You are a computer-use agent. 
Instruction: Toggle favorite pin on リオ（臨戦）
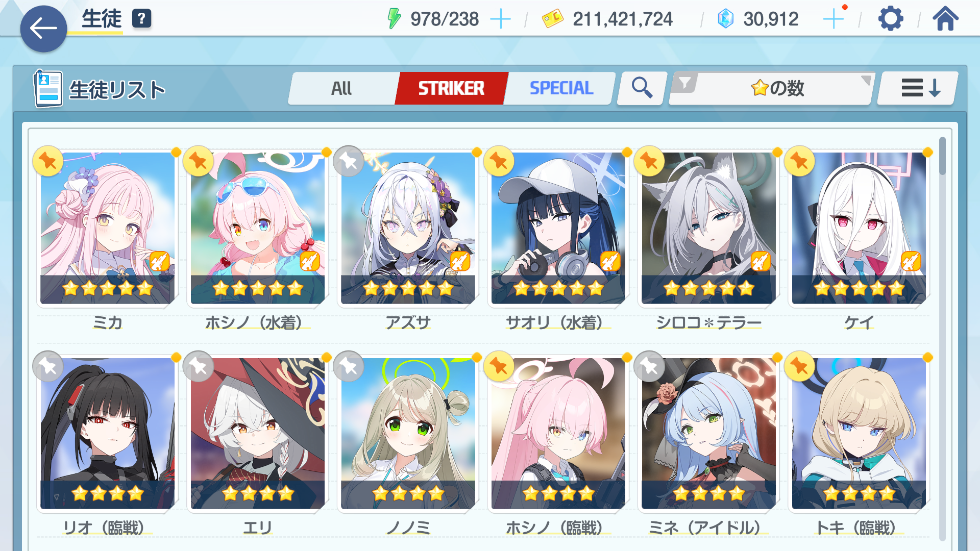tap(48, 366)
